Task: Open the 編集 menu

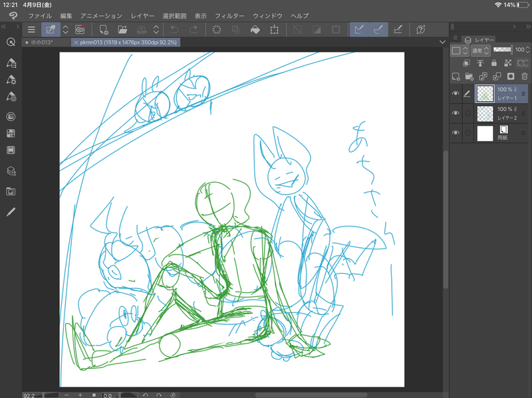Action: tap(66, 16)
